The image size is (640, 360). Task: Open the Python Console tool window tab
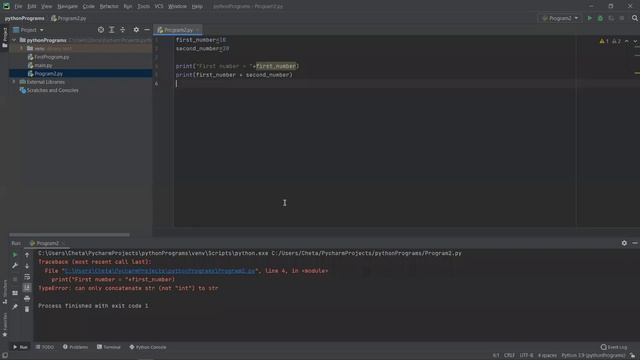pyautogui.click(x=148, y=347)
